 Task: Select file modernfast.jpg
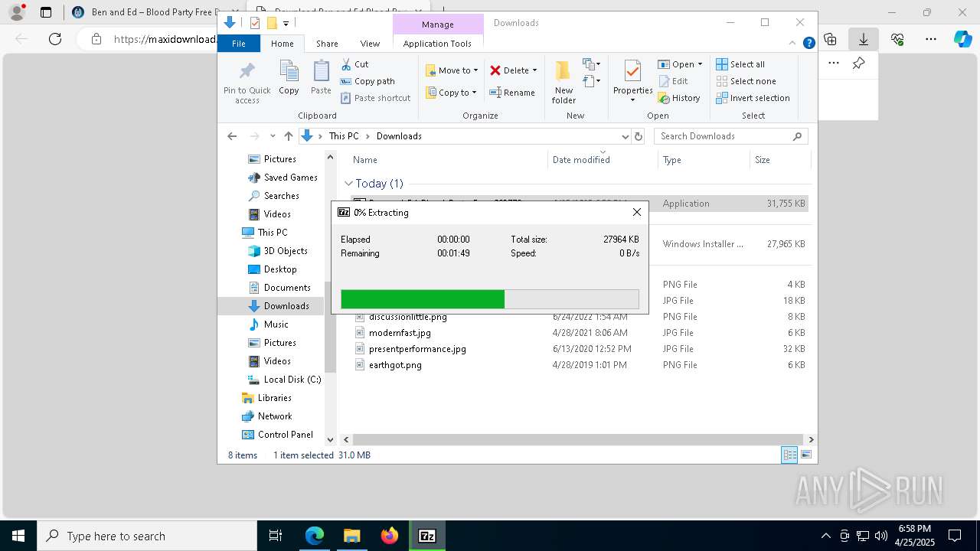coord(400,333)
